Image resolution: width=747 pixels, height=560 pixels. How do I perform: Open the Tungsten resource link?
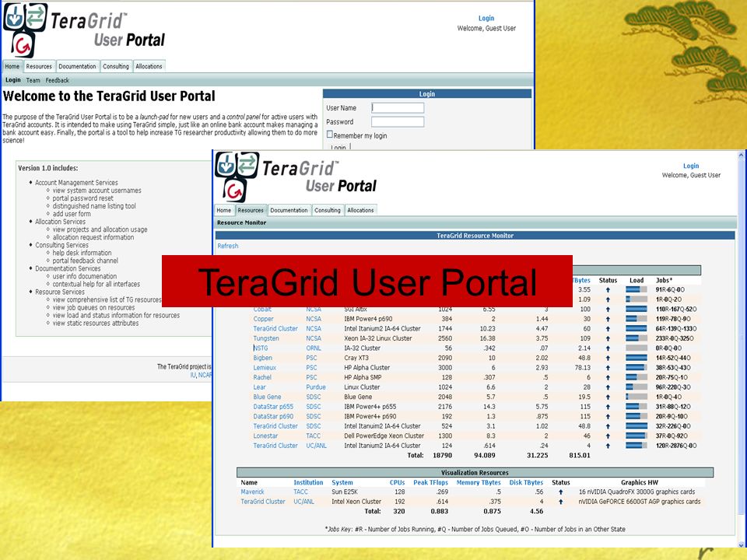point(266,338)
